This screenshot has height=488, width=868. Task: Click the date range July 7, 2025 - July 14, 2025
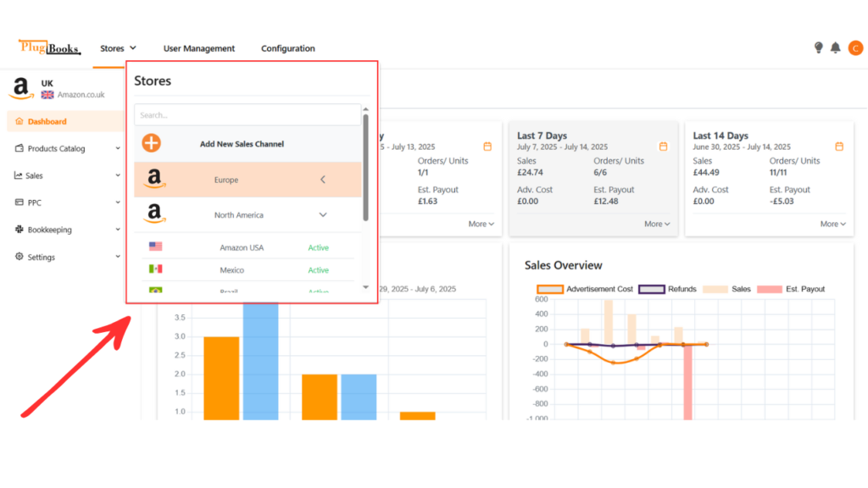coord(563,147)
